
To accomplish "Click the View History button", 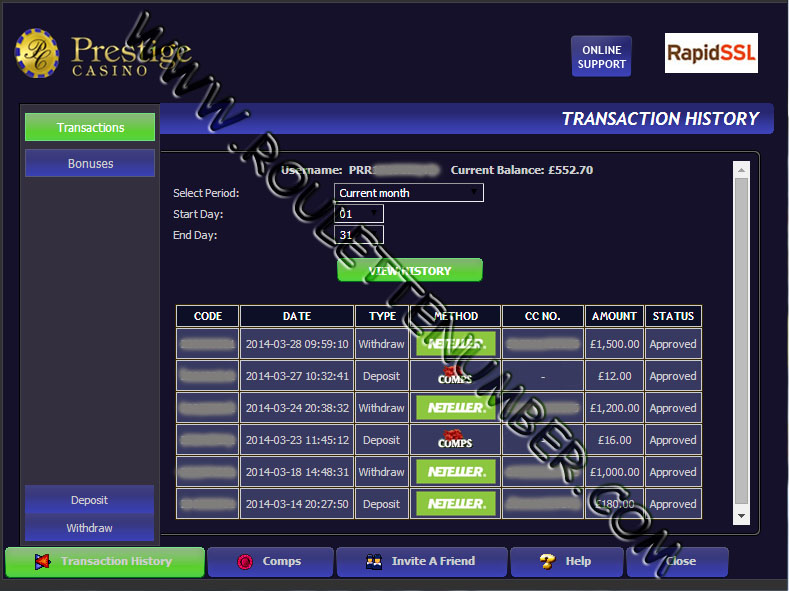I will point(410,271).
